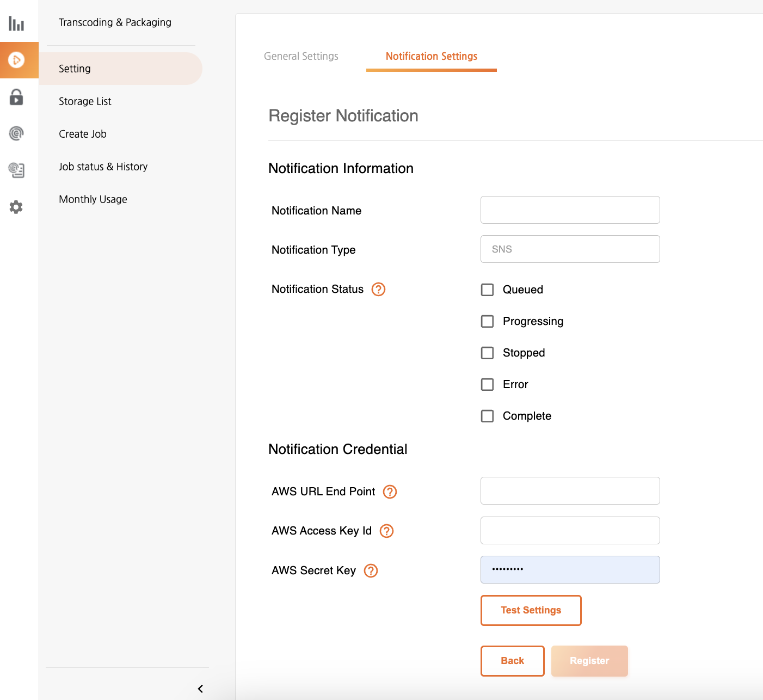
Task: Click the fingerprint sidebar icon
Action: [16, 133]
